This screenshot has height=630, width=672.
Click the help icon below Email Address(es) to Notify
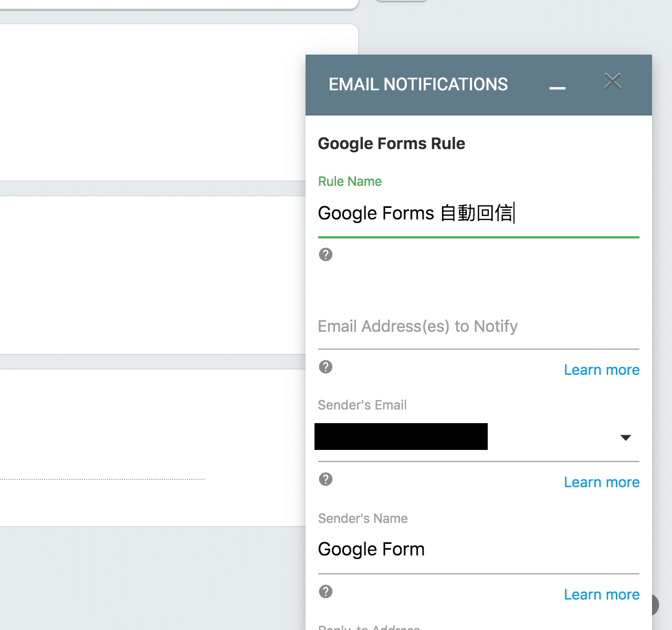pos(325,367)
